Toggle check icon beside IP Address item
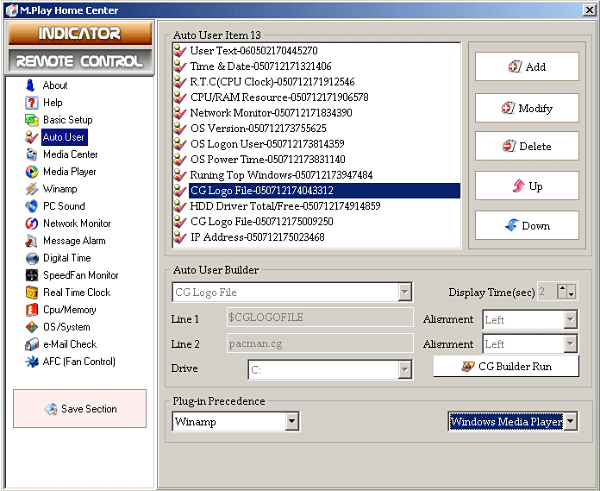This screenshot has width=600, height=491. pos(180,237)
